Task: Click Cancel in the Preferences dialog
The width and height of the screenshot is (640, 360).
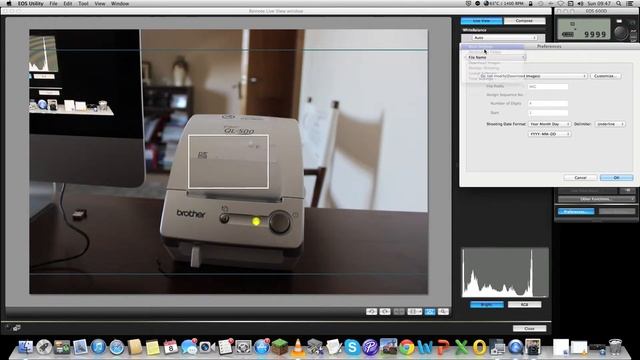Action: (580, 178)
